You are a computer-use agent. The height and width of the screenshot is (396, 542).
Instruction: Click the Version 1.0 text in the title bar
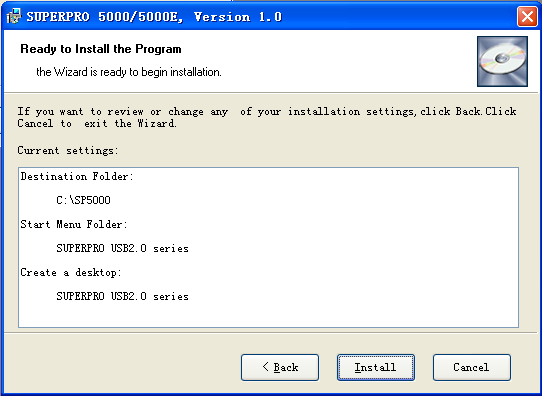coord(238,17)
